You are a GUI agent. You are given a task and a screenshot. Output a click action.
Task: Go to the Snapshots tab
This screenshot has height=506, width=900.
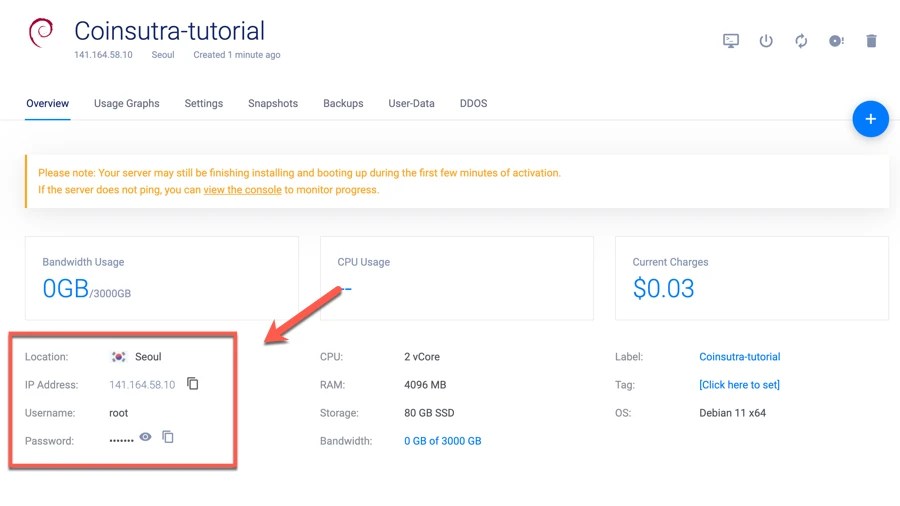tap(273, 103)
